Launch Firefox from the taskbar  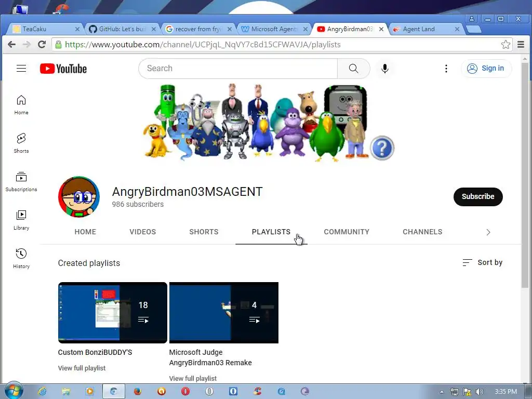(x=137, y=392)
